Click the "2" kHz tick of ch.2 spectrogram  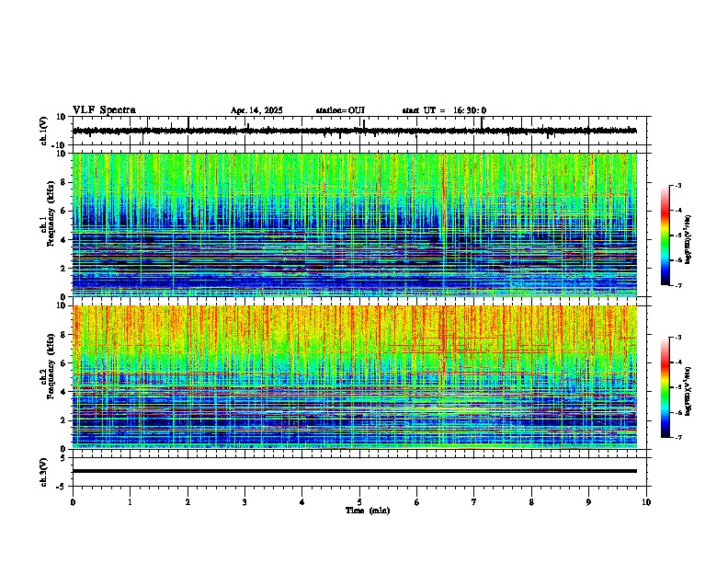coord(64,420)
